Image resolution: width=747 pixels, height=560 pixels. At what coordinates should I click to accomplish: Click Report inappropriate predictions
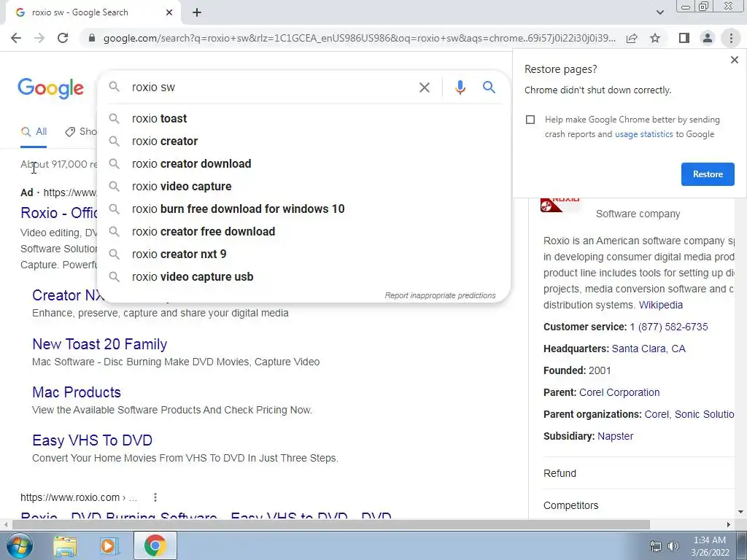[440, 296]
